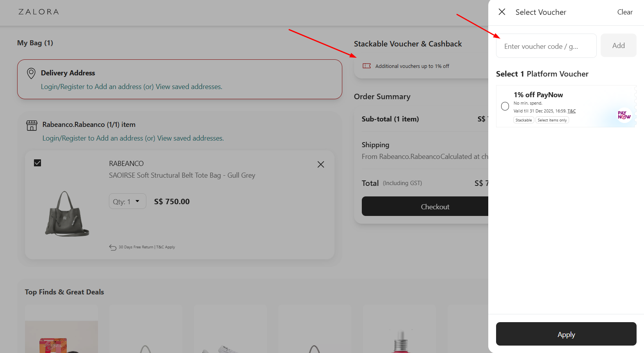
Task: Click the ZALORA logo
Action: [x=38, y=12]
